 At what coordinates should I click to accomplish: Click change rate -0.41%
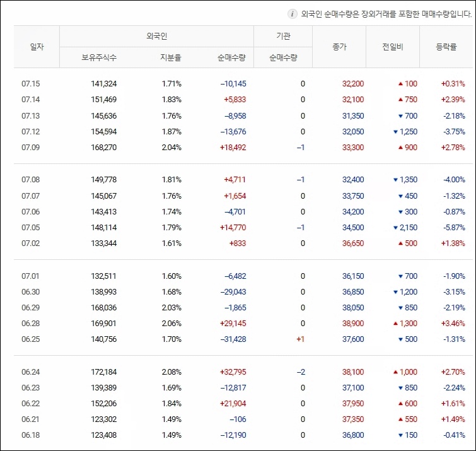pyautogui.click(x=454, y=435)
